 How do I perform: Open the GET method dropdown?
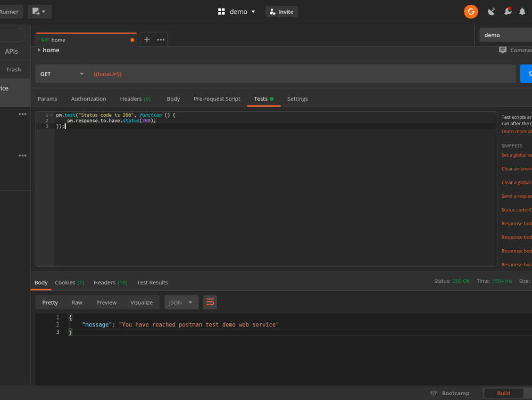[x=62, y=74]
